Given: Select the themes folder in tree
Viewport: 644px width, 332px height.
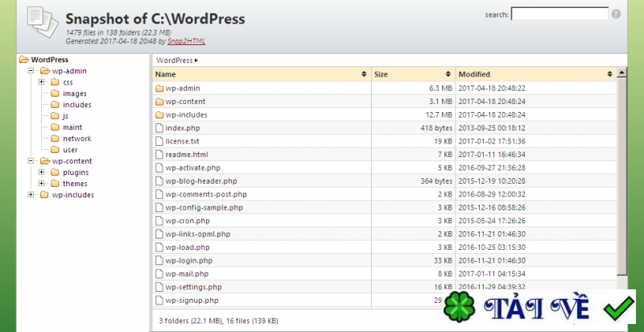Looking at the screenshot, I should pos(75,183).
